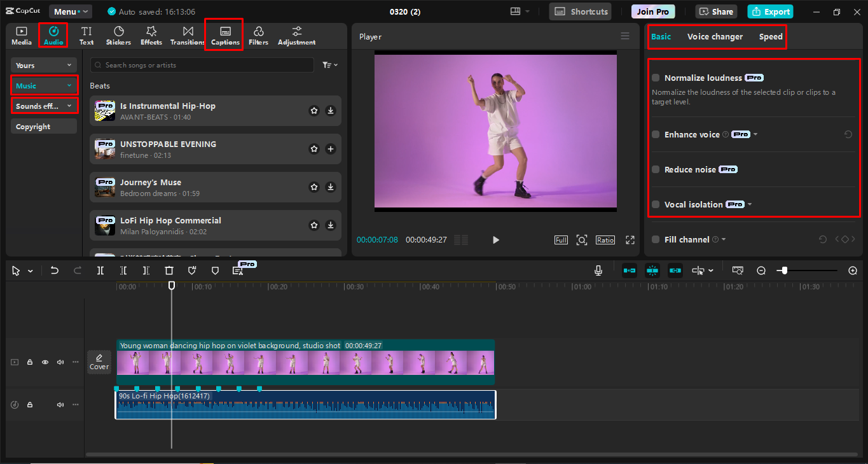This screenshot has height=464, width=868.
Task: Click the Undo icon above the timeline
Action: pos(55,271)
